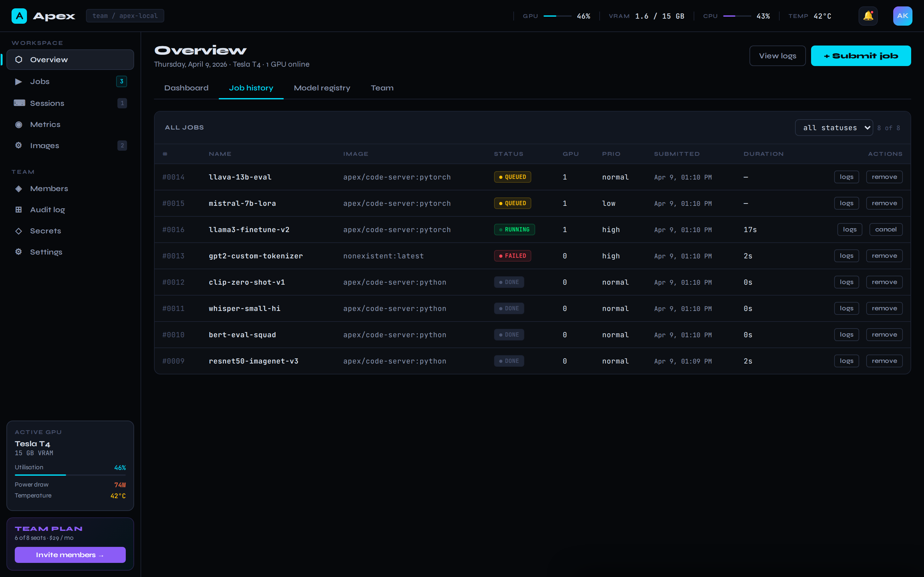
Task: Open the AK user avatar
Action: [902, 16]
